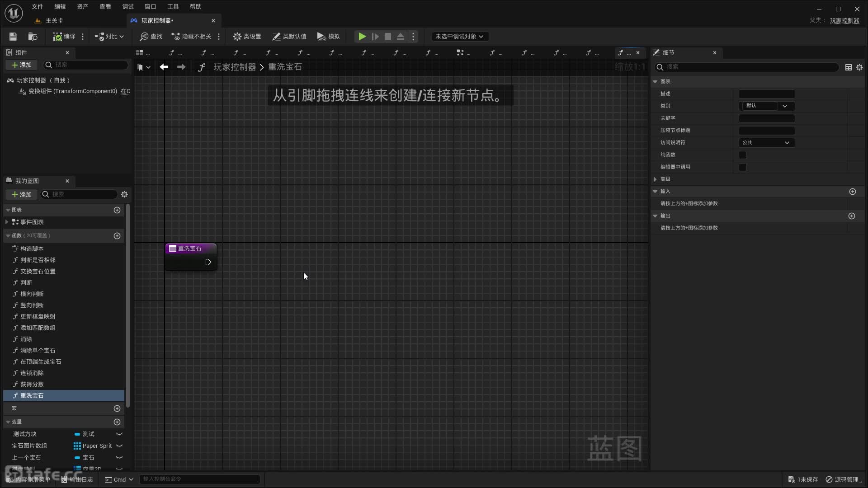Open the 编辑 menu

[60, 7]
